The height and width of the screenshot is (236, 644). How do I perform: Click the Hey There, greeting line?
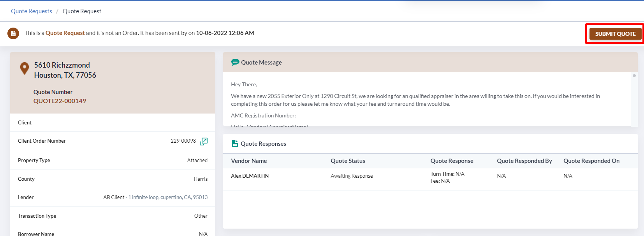(x=244, y=84)
